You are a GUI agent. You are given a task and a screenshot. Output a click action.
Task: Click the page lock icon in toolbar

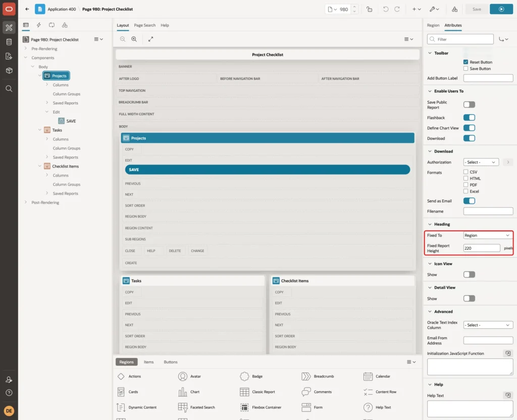pyautogui.click(x=369, y=9)
